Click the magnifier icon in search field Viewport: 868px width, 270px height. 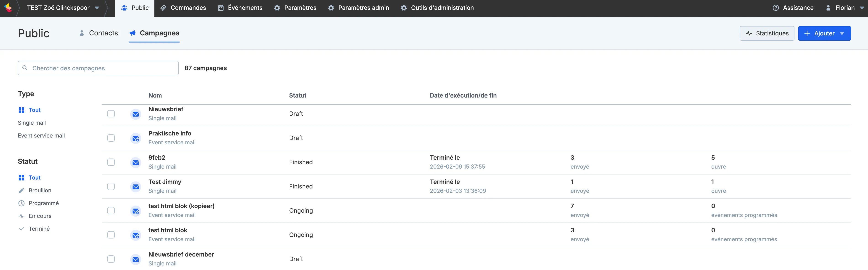(x=25, y=68)
